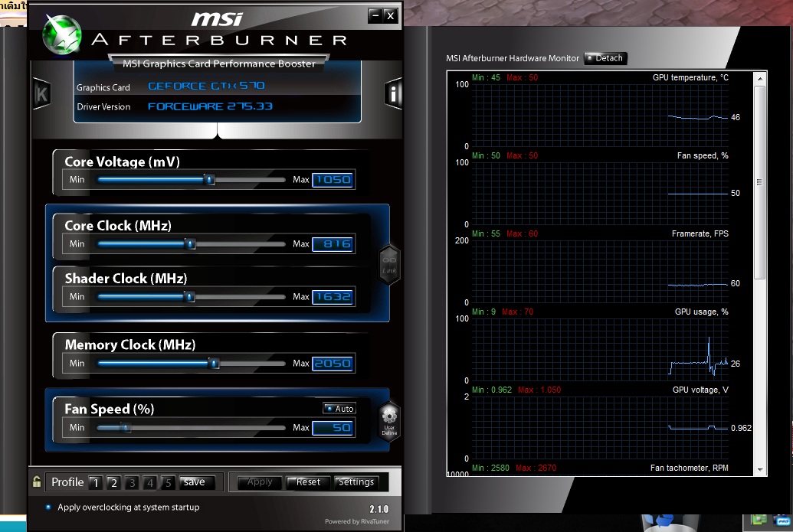The image size is (793, 532).
Task: Detach the Hardware Monitor panel
Action: (605, 58)
